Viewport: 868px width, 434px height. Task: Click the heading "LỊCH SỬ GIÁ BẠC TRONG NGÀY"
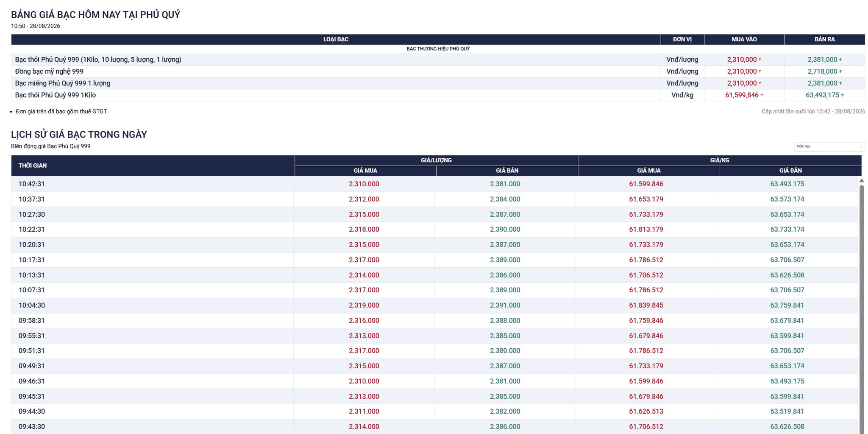pyautogui.click(x=79, y=134)
